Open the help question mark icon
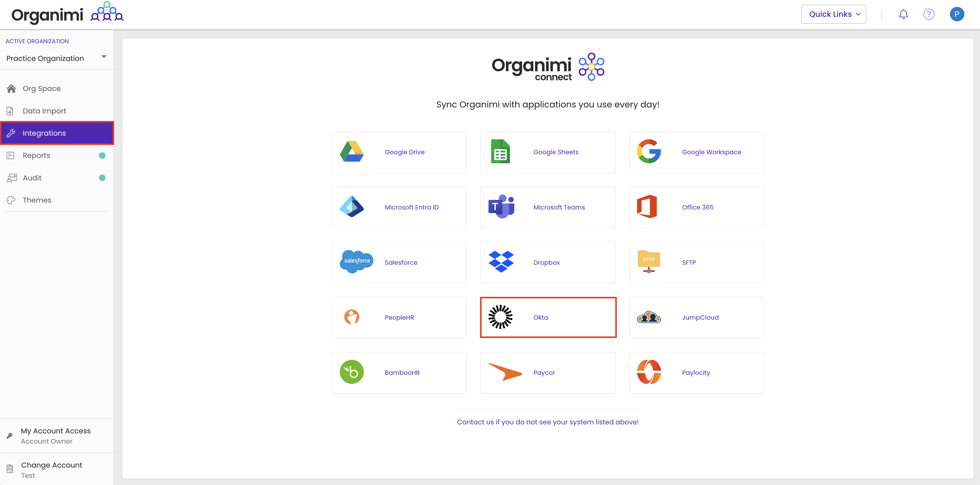The image size is (980, 485). (x=929, y=14)
